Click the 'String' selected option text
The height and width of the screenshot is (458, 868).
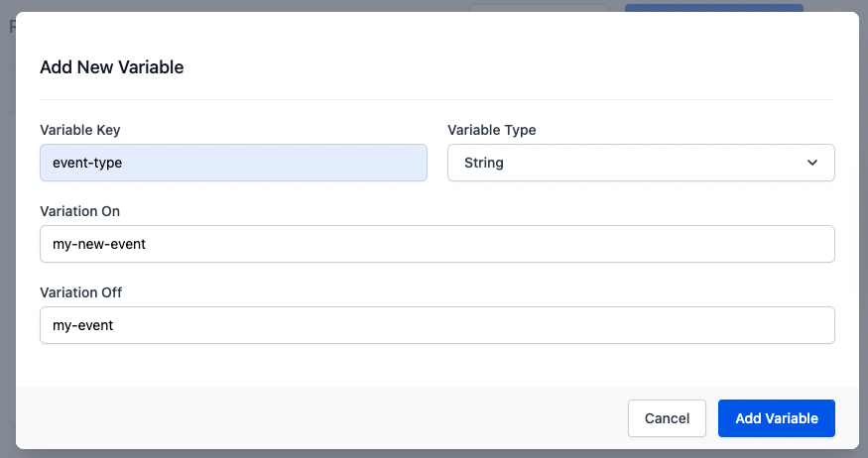coord(484,163)
